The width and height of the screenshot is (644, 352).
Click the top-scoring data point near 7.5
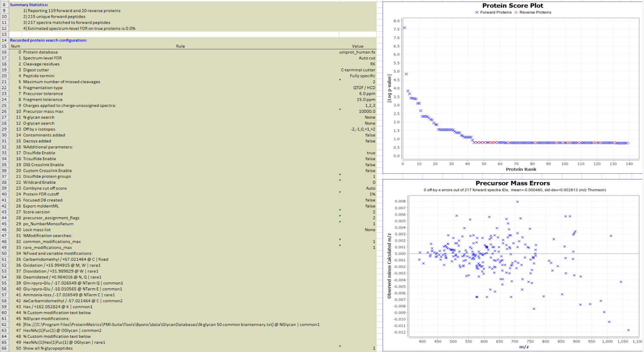tap(404, 28)
